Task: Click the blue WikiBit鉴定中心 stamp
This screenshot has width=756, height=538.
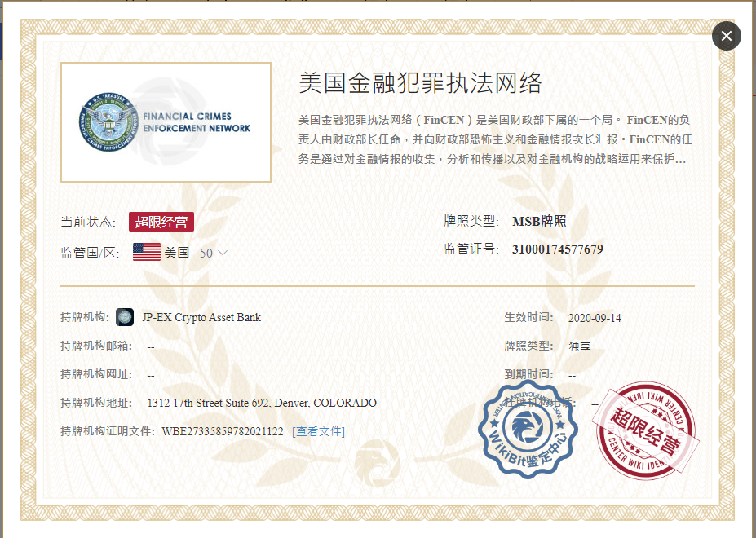Action: [528, 429]
